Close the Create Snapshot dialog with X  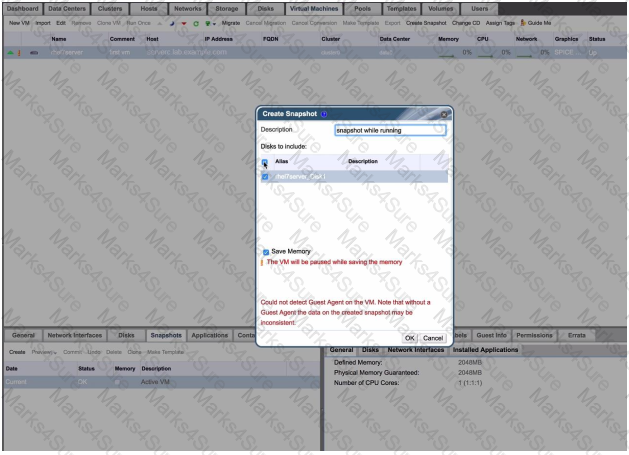pyautogui.click(x=444, y=113)
